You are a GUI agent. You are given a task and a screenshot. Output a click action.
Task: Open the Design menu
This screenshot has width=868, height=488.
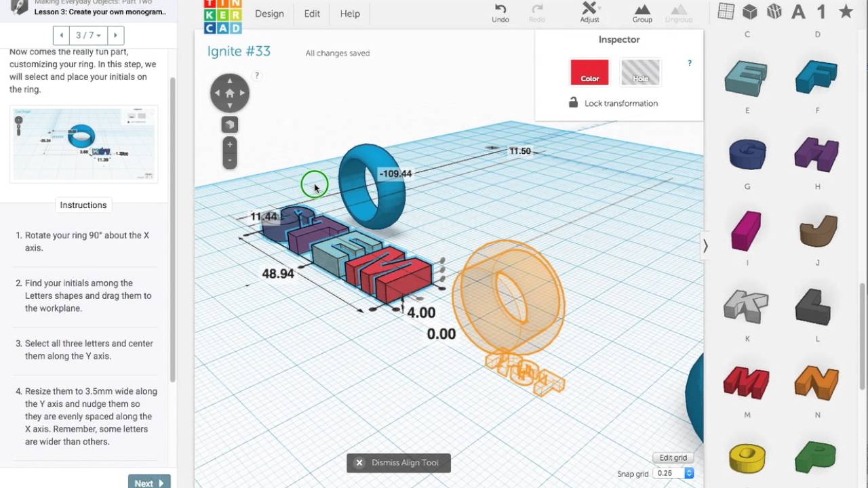[269, 14]
